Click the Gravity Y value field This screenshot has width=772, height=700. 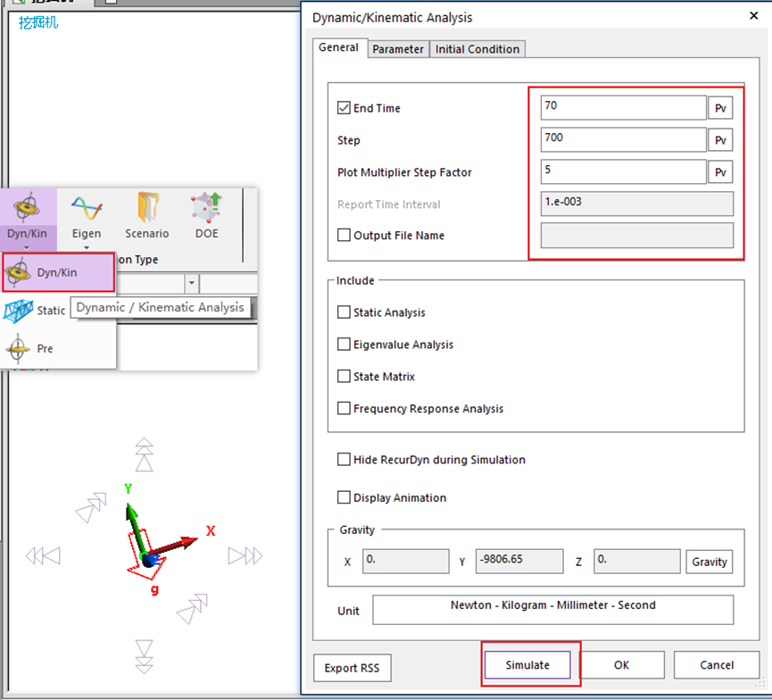pos(519,561)
